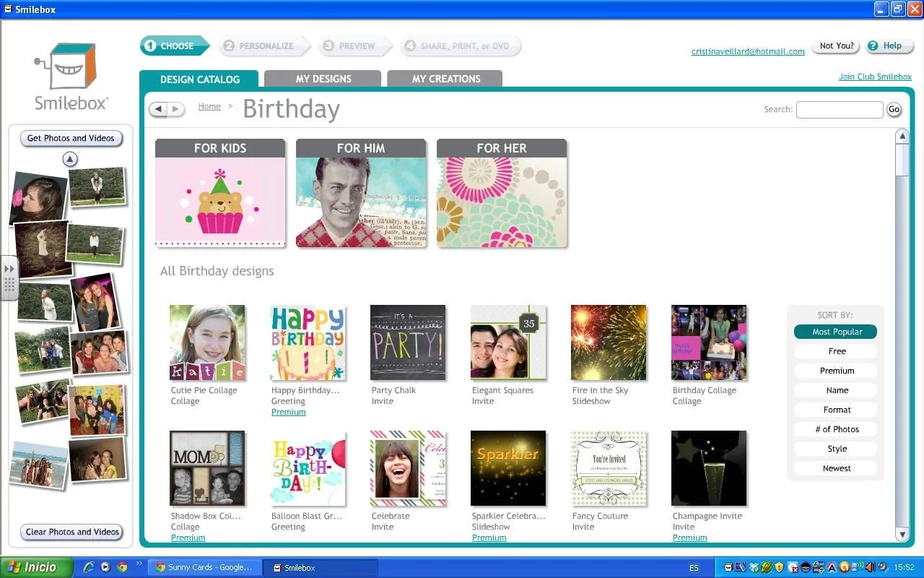The width and height of the screenshot is (924, 578).
Task: Select Fire in the Sky Slideshow design
Action: [609, 342]
